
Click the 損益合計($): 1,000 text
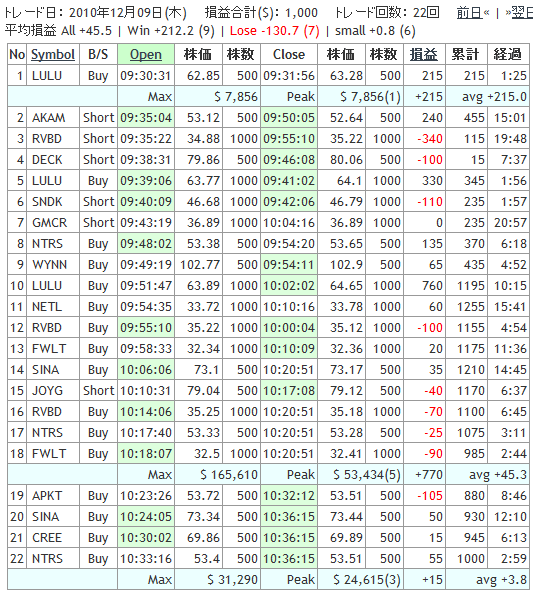(261, 13)
